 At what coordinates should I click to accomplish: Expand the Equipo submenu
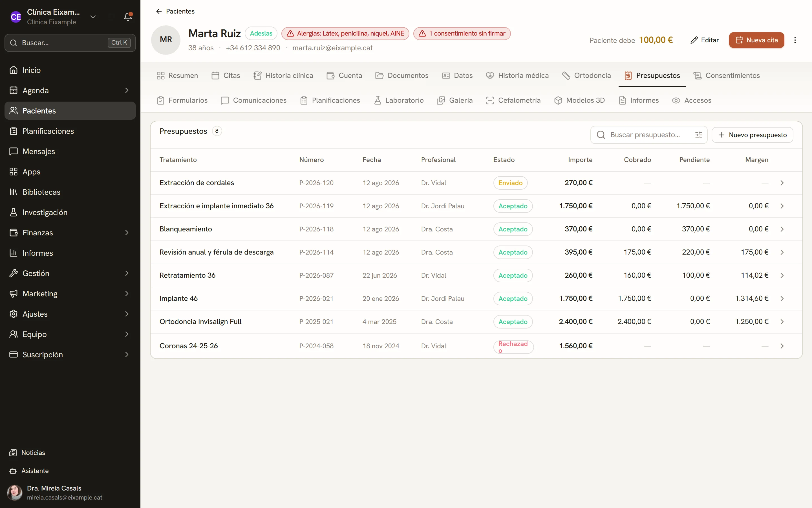[127, 334]
